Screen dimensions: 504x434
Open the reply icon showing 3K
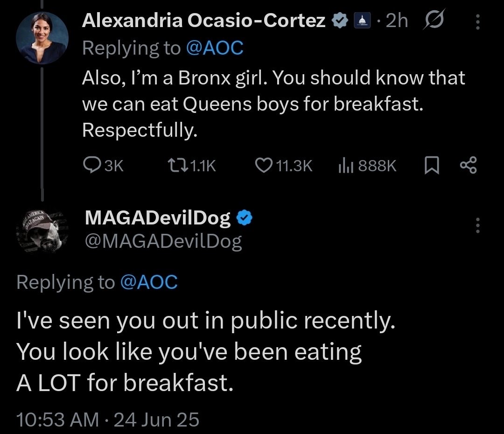[x=92, y=165]
